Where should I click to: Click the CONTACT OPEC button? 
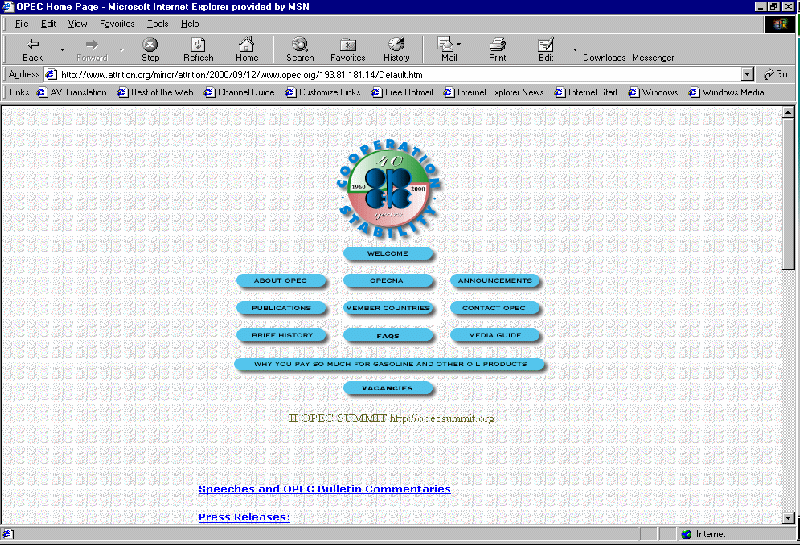495,308
